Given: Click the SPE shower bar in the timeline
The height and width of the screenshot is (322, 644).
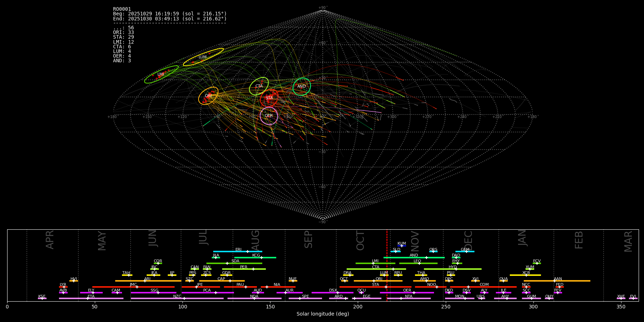Looking at the screenshot, I should tap(305, 298).
